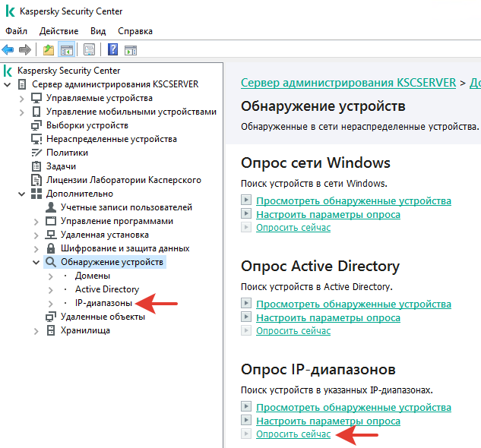Click the Нераспределенные устройства monitor icon
The width and height of the screenshot is (481, 448).
[36, 139]
